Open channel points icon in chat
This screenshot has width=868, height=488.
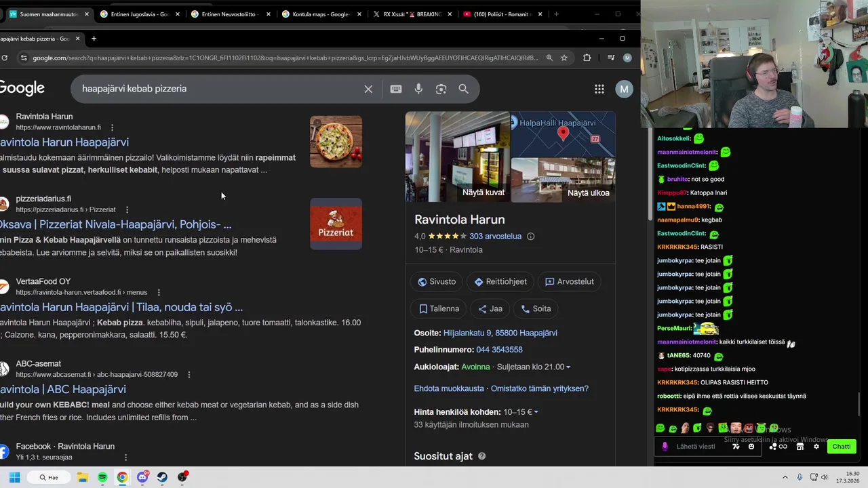tap(772, 447)
